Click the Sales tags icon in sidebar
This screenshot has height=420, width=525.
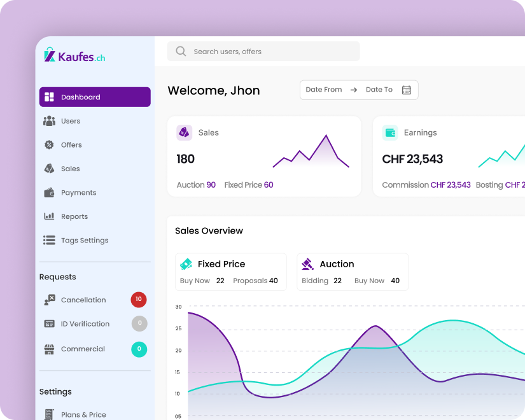coord(49,169)
